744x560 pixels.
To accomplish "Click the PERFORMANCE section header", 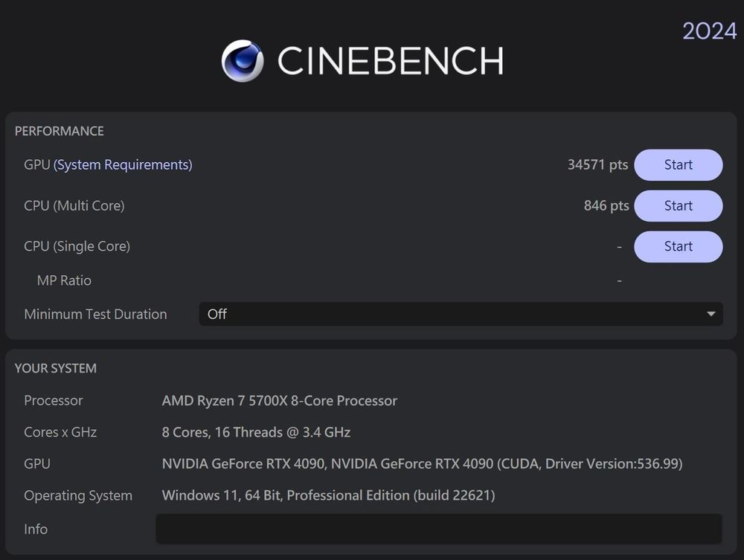I will point(59,131).
